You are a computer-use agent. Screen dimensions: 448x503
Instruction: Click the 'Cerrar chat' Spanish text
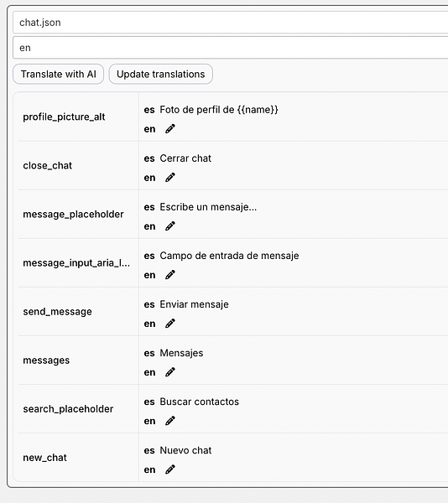click(185, 158)
